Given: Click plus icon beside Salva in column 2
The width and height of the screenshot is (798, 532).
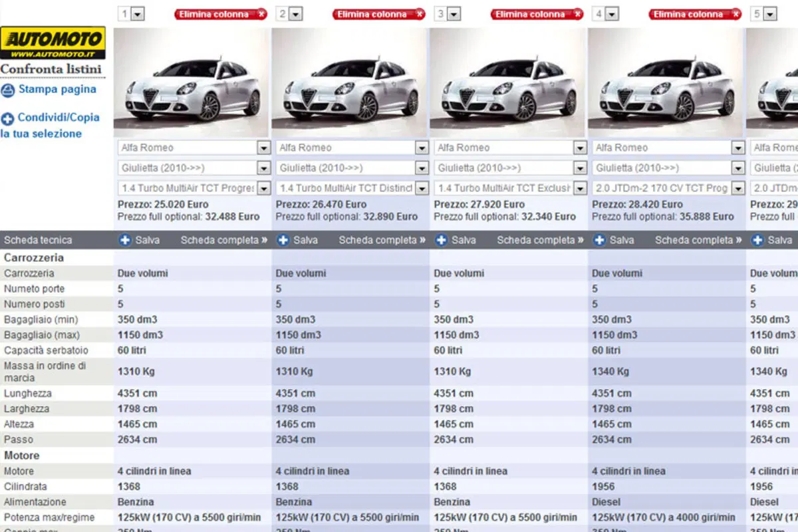Looking at the screenshot, I should click(x=283, y=240).
